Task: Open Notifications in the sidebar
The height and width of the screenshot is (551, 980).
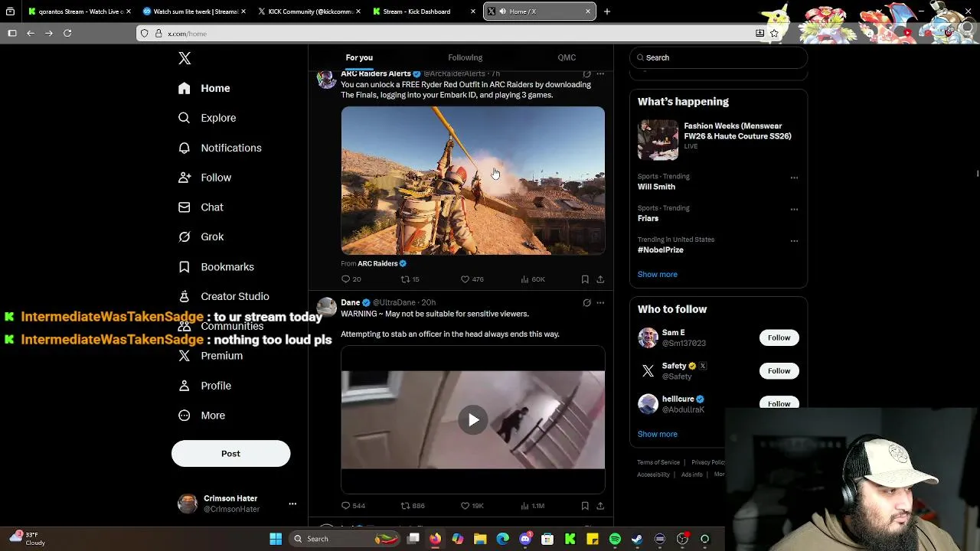Action: 220,148
